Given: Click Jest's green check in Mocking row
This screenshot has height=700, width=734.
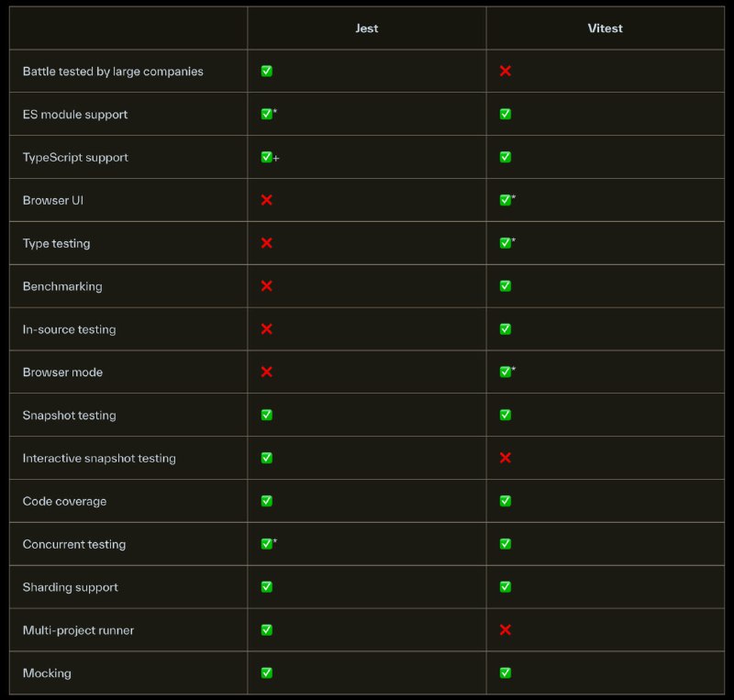Looking at the screenshot, I should (x=266, y=673).
